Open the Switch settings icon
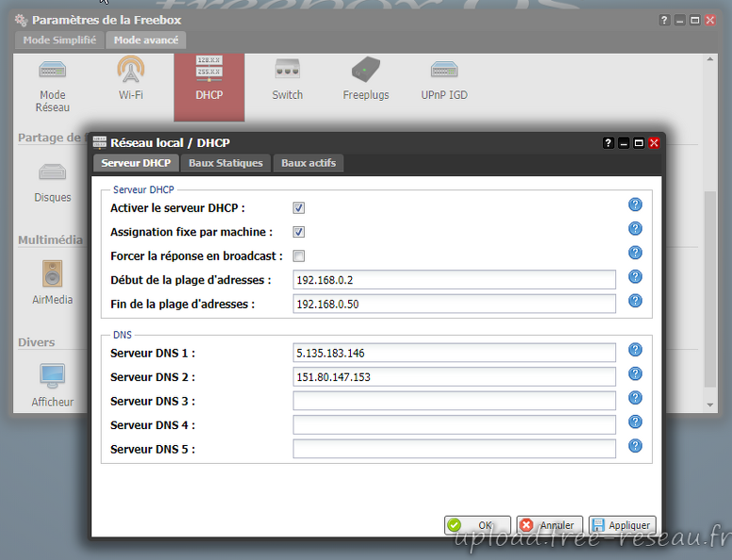Viewport: 732px width, 560px height. (287, 79)
